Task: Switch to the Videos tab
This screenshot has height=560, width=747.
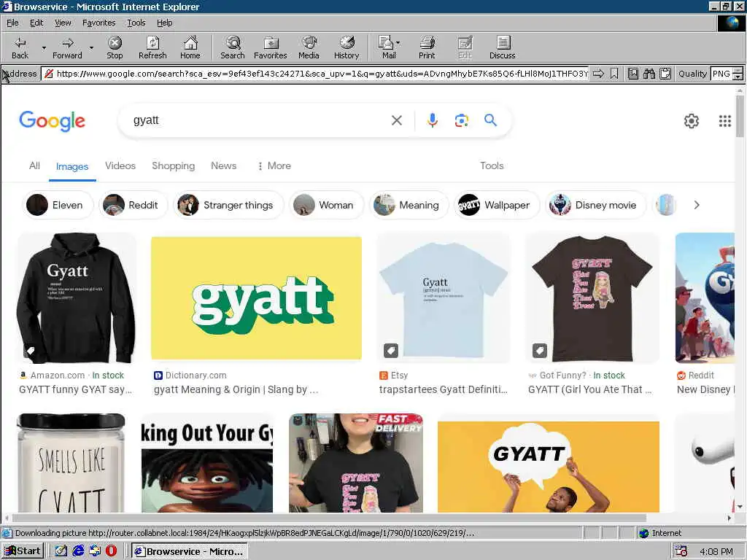Action: [x=120, y=166]
